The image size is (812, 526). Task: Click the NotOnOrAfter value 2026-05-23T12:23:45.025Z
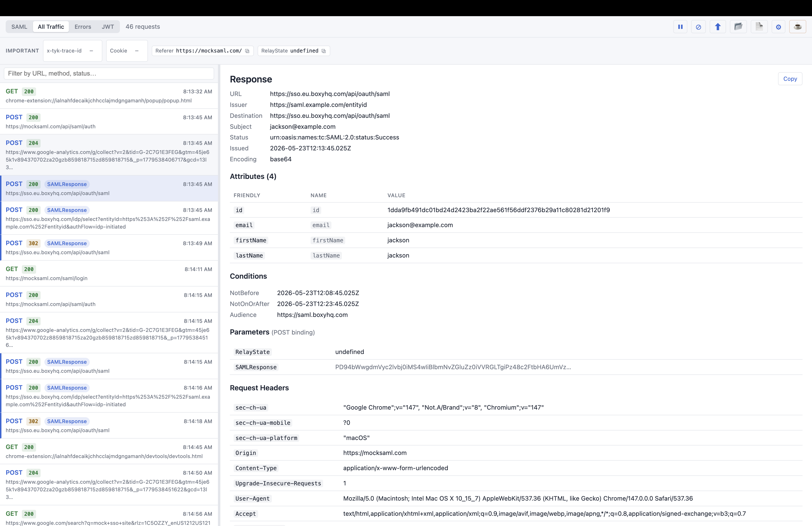click(318, 304)
